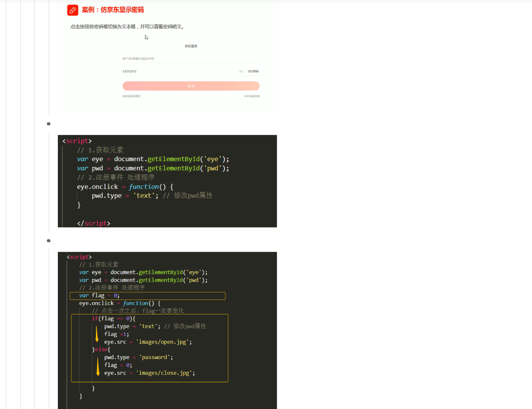This screenshot has width=532, height=409.
Task: Open the 忘记密码 link
Action: pyautogui.click(x=253, y=71)
